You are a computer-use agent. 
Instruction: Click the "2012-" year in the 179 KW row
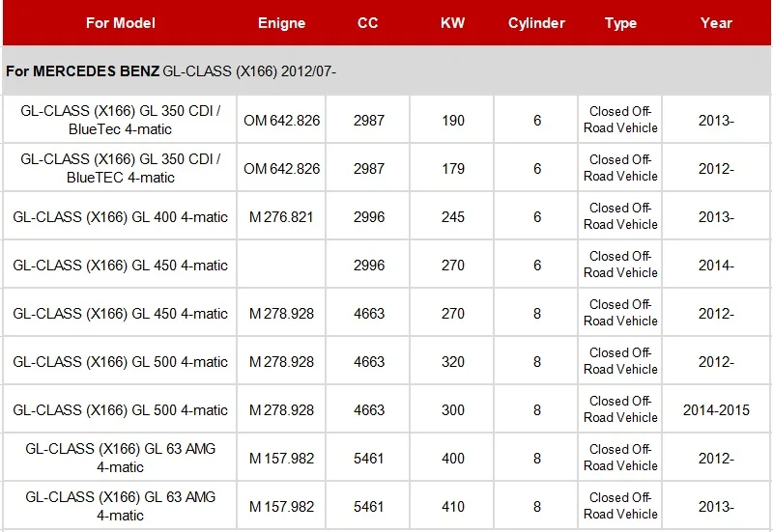[716, 168]
